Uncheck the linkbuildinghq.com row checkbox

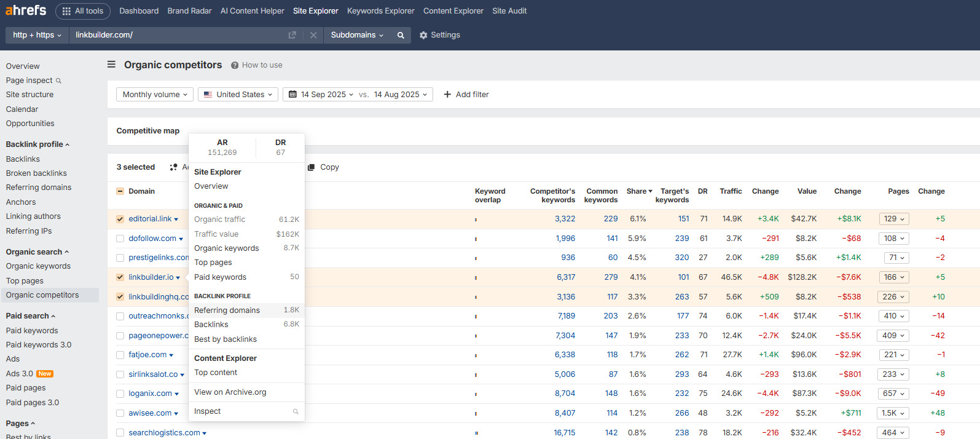click(120, 297)
